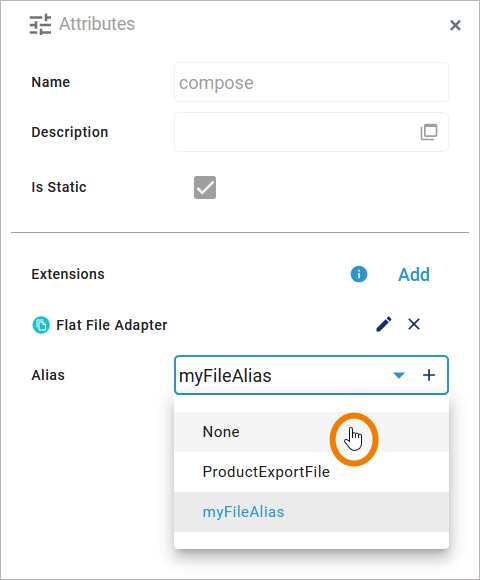The image size is (480, 580).
Task: Choose ProductExportFile alias option
Action: pyautogui.click(x=311, y=472)
